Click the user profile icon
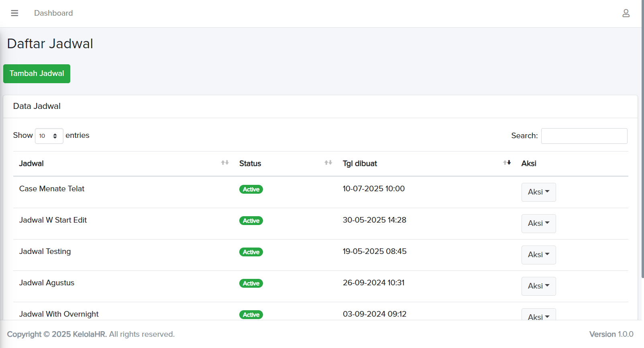The width and height of the screenshot is (644, 348). click(x=626, y=13)
